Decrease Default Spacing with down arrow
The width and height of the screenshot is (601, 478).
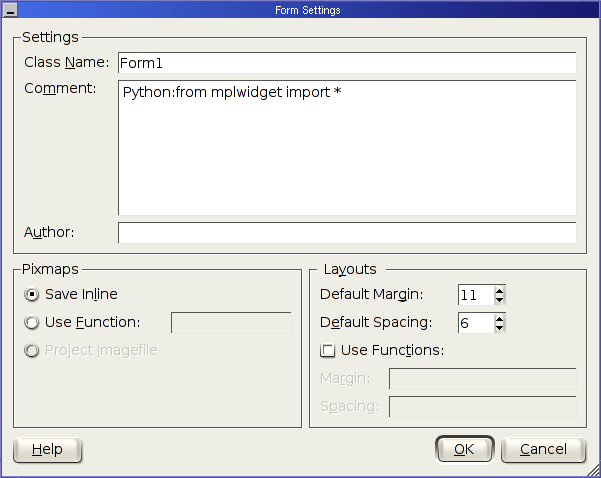click(499, 328)
